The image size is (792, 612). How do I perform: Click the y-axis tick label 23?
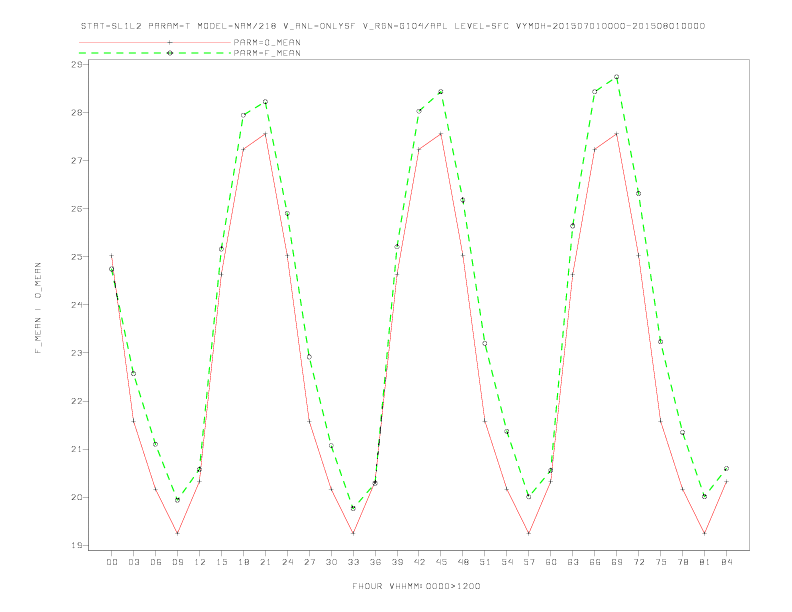point(77,352)
